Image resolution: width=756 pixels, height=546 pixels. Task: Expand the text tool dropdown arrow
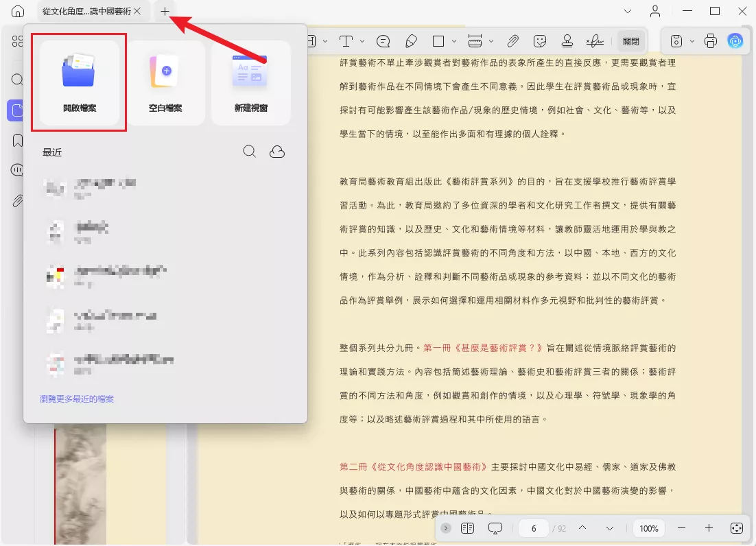pyautogui.click(x=362, y=41)
